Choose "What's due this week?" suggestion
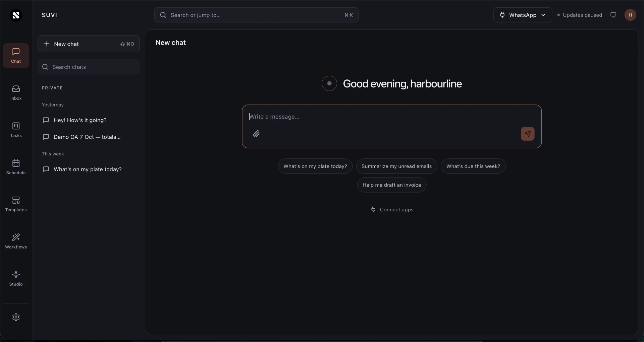Image resolution: width=644 pixels, height=342 pixels. pos(473,166)
